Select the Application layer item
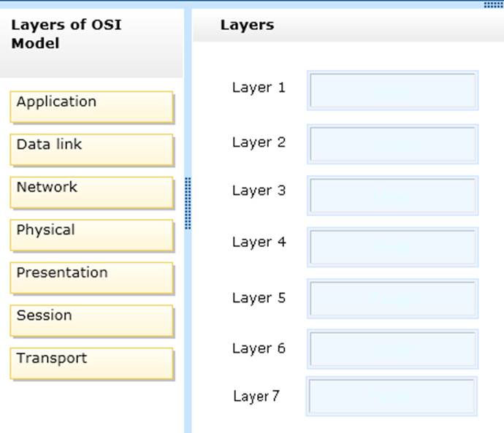The width and height of the screenshot is (504, 433). pos(91,107)
